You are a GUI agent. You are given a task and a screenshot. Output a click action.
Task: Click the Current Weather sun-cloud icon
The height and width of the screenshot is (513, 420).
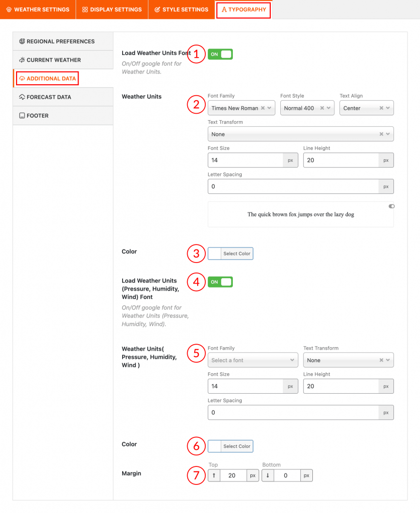click(x=22, y=60)
